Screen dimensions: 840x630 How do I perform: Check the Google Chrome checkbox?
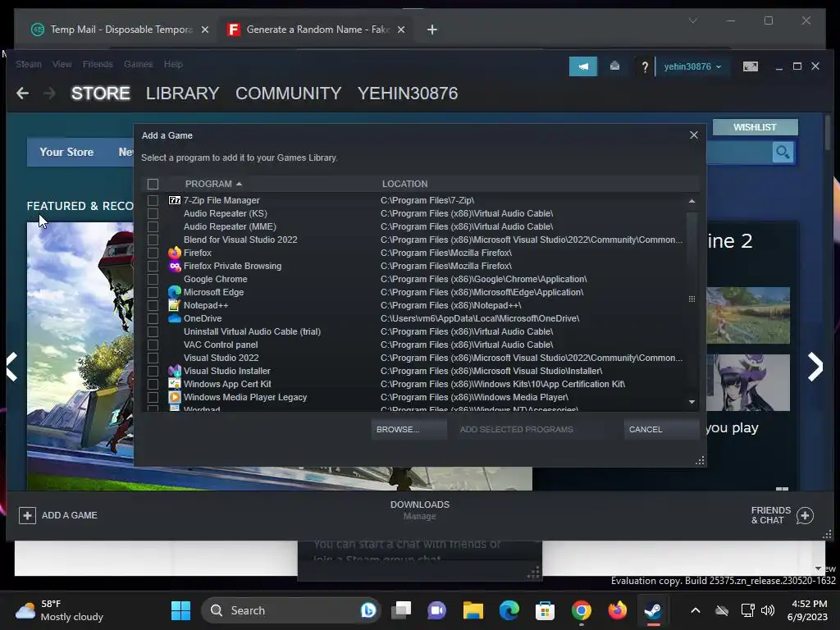tap(153, 279)
